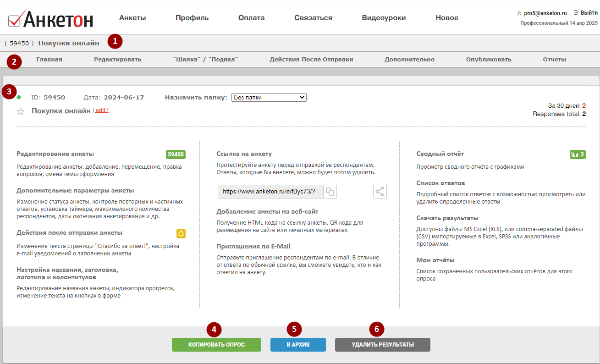
Task: Open the Опубликовать tab
Action: (x=489, y=59)
